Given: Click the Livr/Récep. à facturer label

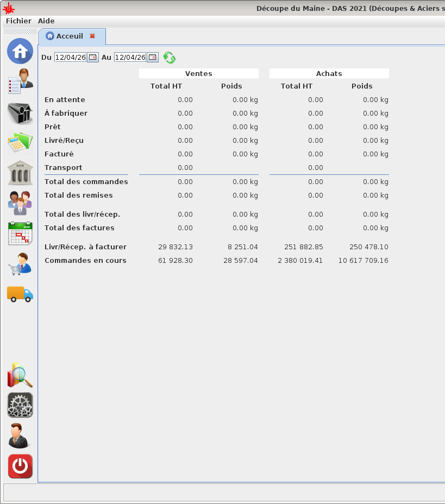Looking at the screenshot, I should (85, 247).
